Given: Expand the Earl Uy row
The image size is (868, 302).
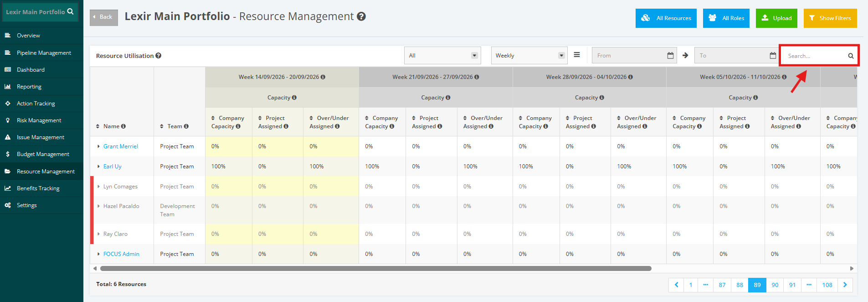Looking at the screenshot, I should (98, 167).
